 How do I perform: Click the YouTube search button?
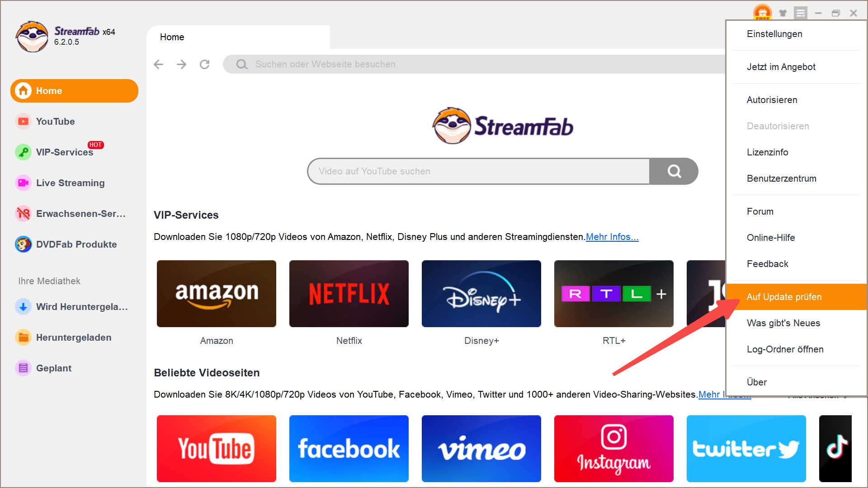(x=674, y=171)
